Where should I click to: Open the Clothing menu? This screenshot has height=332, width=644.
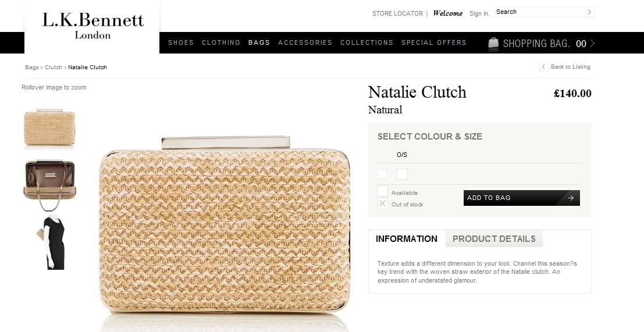(x=221, y=42)
